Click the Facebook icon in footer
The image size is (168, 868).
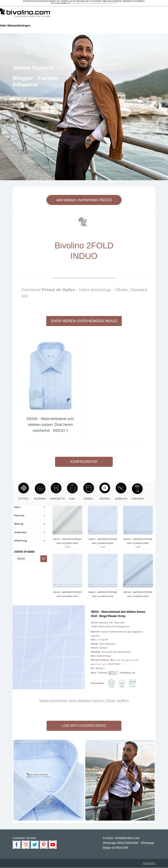click(x=17, y=845)
